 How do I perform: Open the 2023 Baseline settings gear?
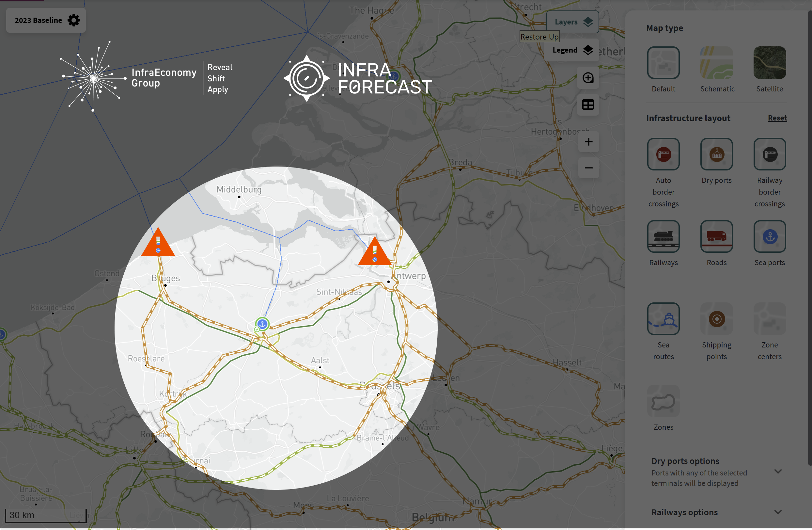[x=73, y=20]
